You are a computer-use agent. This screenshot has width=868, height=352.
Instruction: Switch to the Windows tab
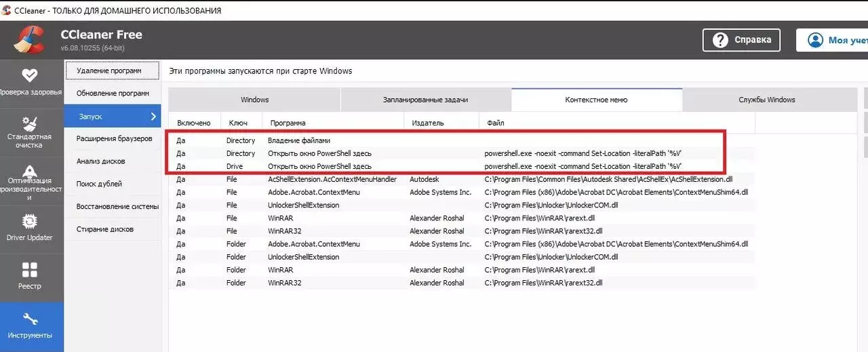click(x=254, y=100)
